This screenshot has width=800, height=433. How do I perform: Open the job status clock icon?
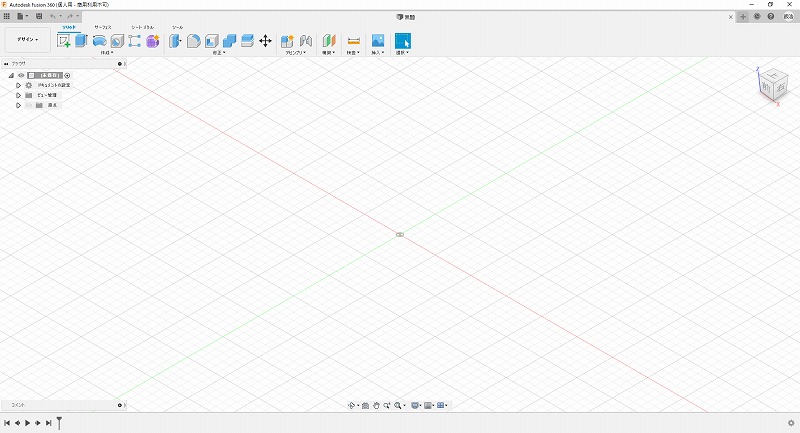(x=757, y=16)
